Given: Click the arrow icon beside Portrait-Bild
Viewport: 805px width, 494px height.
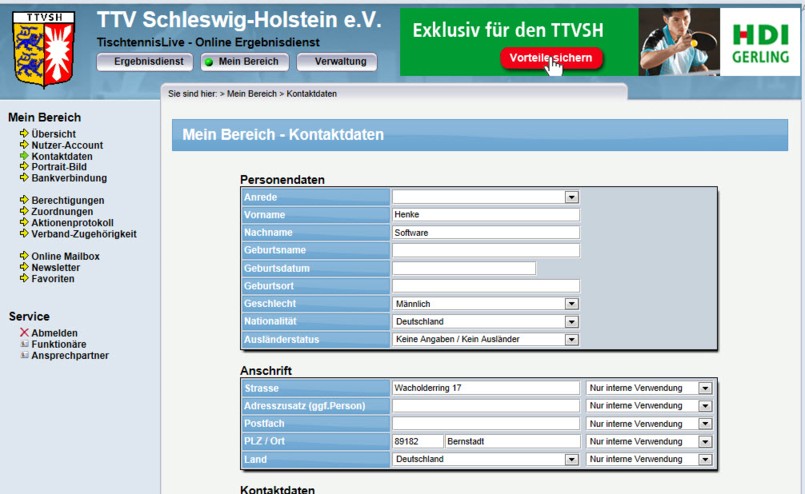Looking at the screenshot, I should [24, 167].
